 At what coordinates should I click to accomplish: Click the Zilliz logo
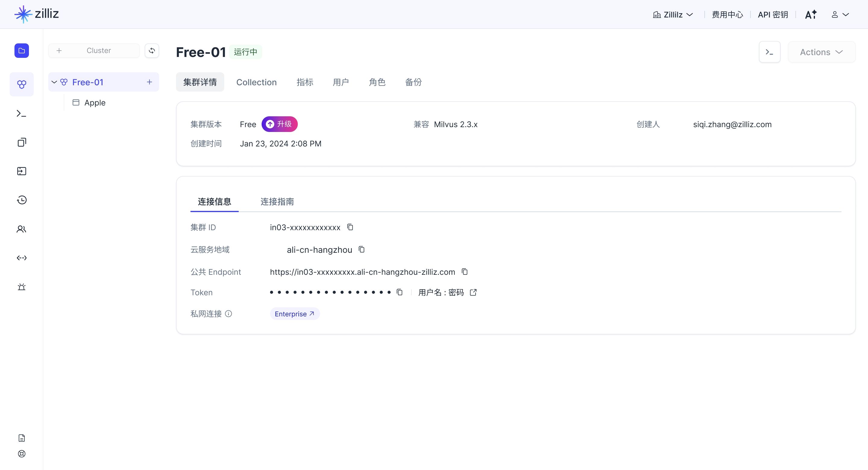pos(37,14)
